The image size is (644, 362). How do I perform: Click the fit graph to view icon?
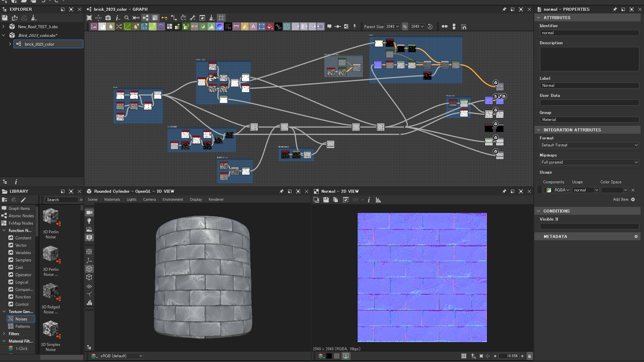tap(89, 18)
